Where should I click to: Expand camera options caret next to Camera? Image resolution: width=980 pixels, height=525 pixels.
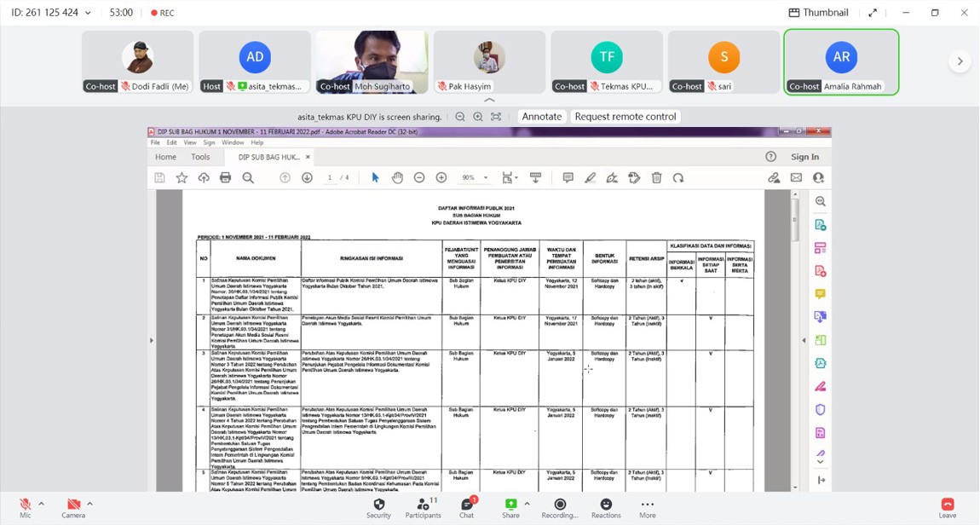(x=89, y=504)
